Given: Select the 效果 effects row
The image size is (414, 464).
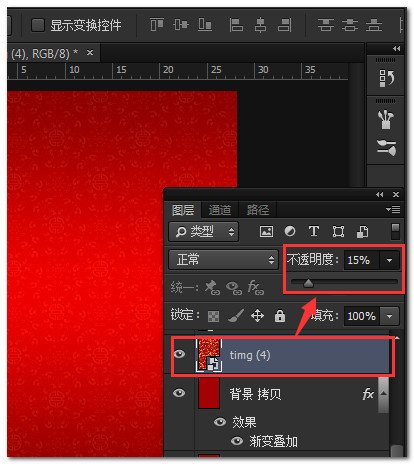Looking at the screenshot, I should (x=244, y=422).
